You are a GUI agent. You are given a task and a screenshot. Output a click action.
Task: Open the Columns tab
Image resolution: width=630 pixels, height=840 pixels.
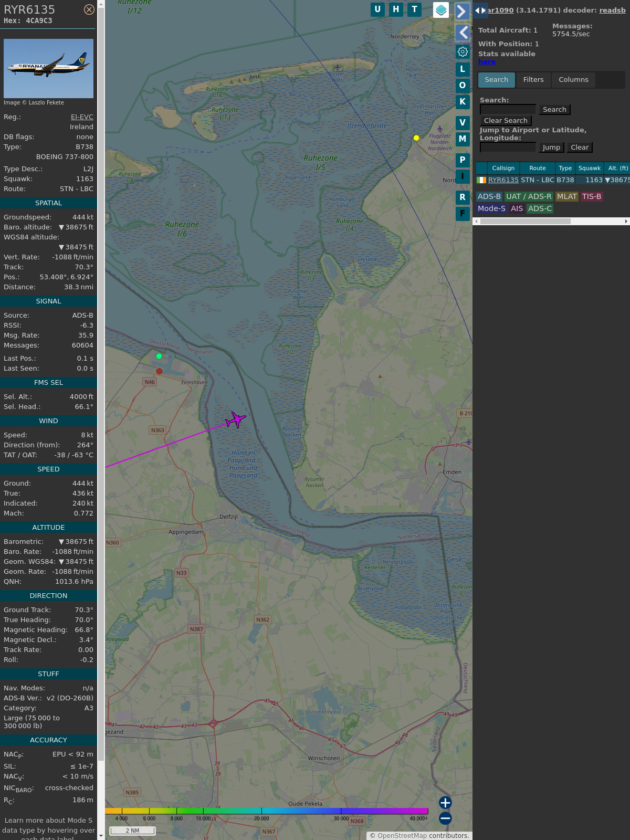(x=573, y=80)
